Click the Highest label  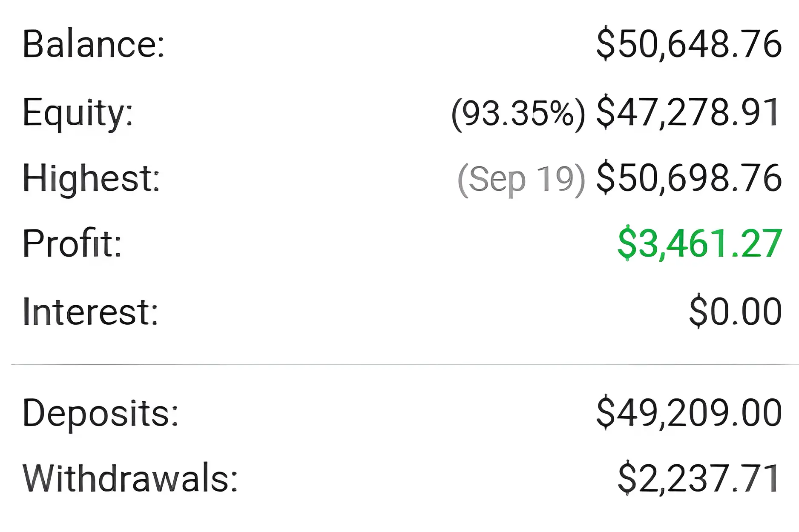point(91,178)
